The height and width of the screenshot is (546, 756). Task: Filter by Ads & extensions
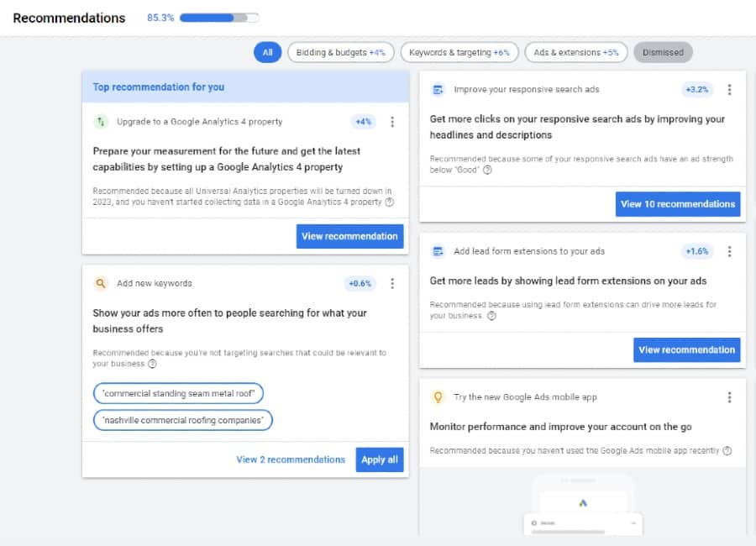tap(576, 52)
